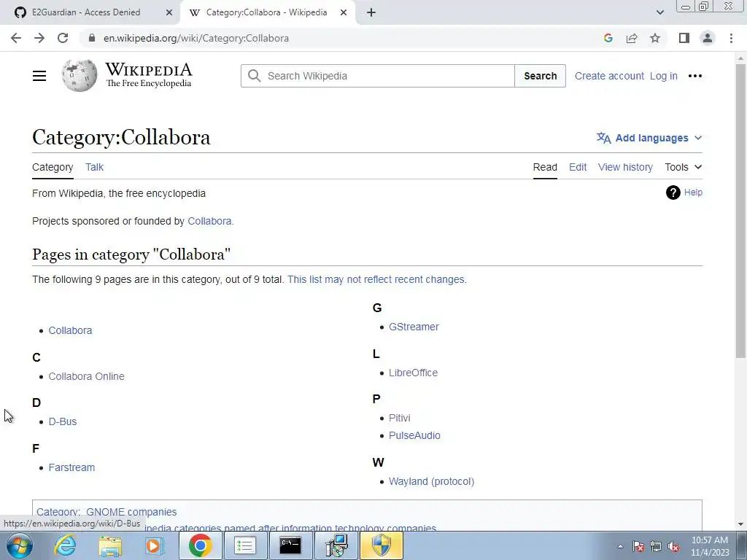The image size is (747, 560).
Task: Open Chrome's three-dot menu
Action: [x=731, y=38]
